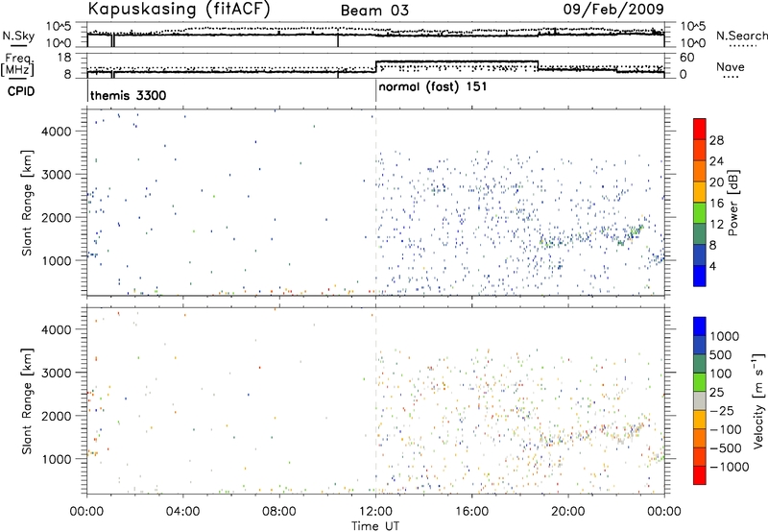Click the "-25" label on the Velocity colorbar
The width and height of the screenshot is (768, 532).
pos(722,410)
